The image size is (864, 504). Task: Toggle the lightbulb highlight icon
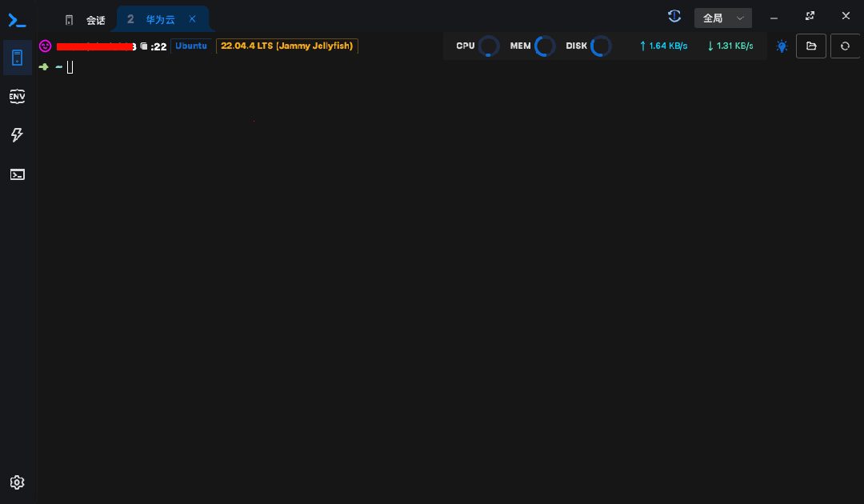(782, 46)
